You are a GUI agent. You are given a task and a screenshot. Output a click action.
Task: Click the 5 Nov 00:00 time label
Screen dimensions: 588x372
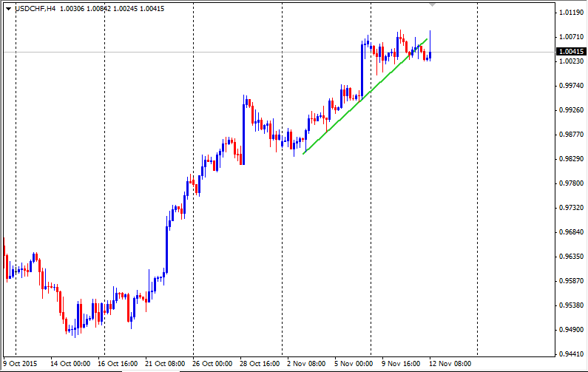point(354,363)
